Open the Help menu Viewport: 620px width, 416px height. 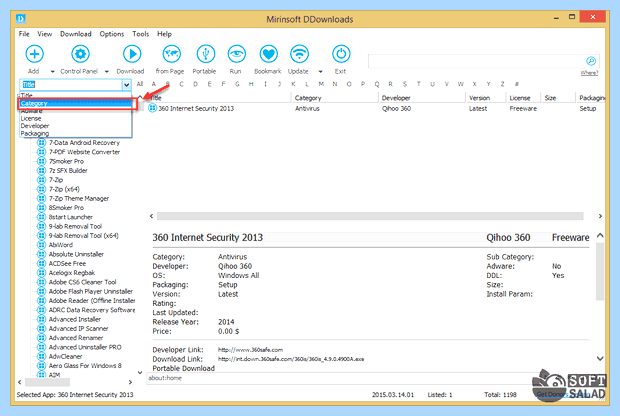pos(164,34)
